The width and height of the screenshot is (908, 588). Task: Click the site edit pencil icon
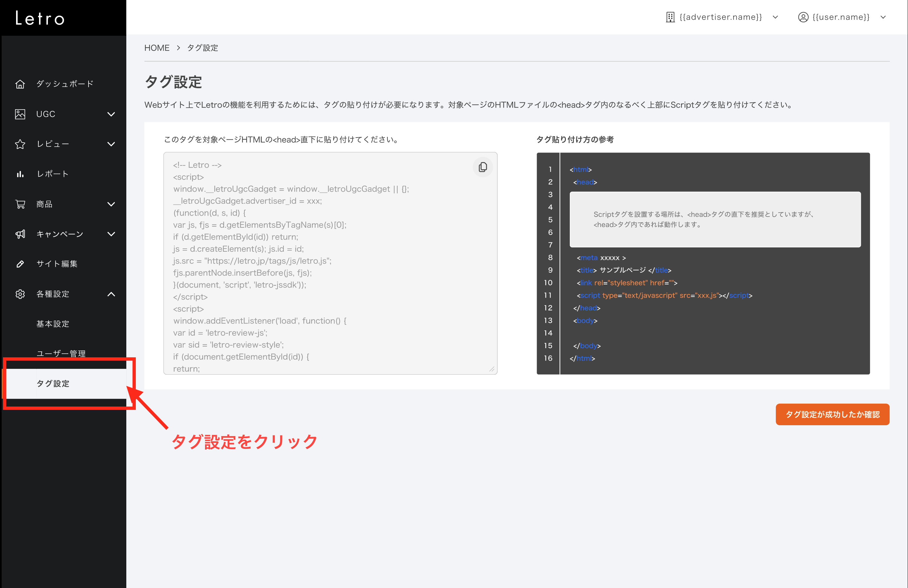20,264
